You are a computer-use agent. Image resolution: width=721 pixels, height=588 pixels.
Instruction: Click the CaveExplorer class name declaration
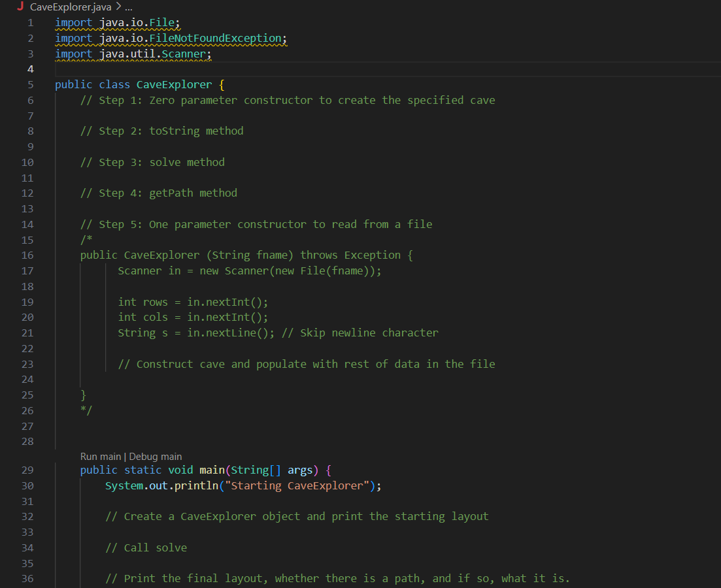click(x=174, y=84)
